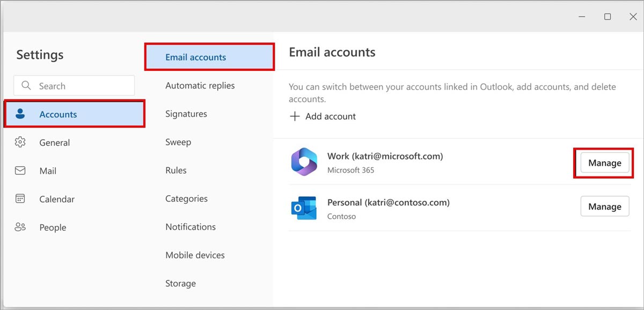Click the General gear icon
This screenshot has height=310, width=644.
[20, 142]
